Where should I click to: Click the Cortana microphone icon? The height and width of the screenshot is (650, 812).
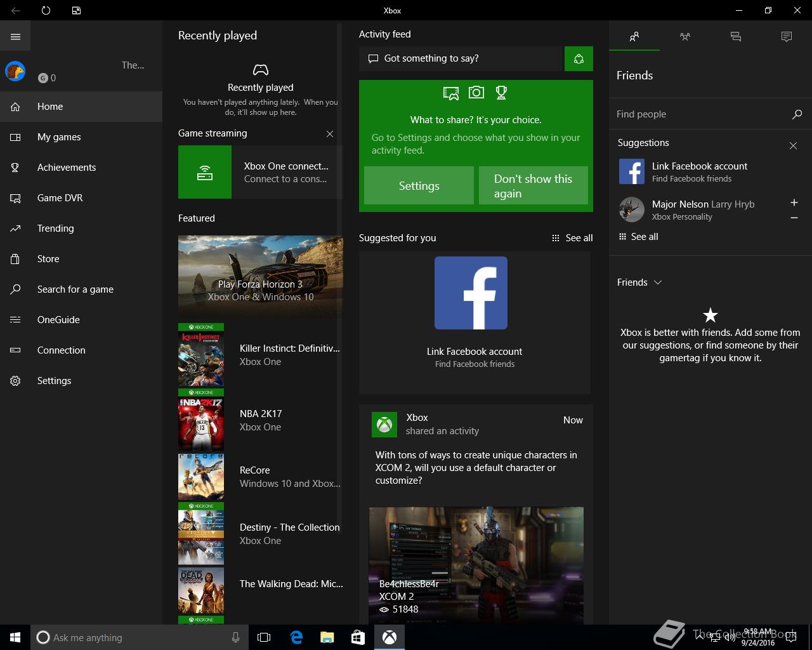click(235, 637)
